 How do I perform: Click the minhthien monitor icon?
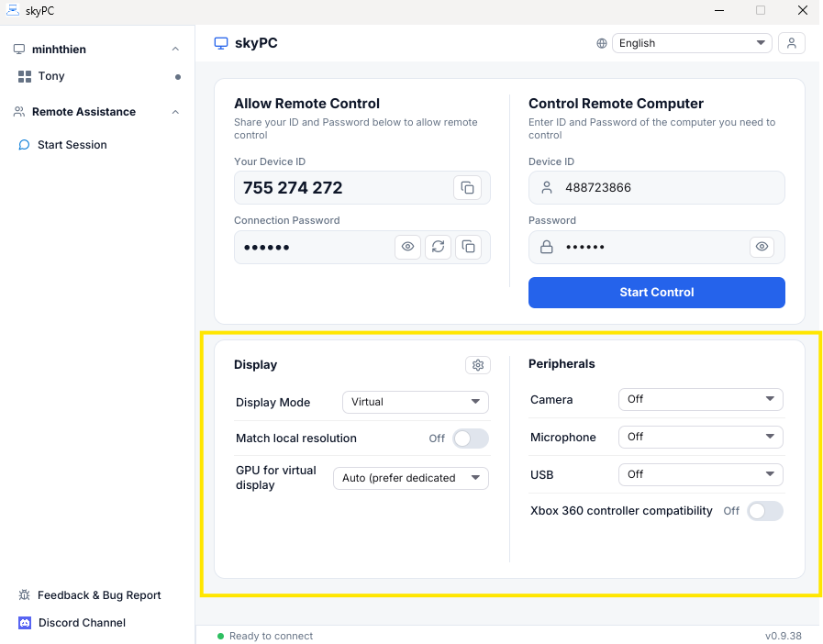(x=19, y=50)
